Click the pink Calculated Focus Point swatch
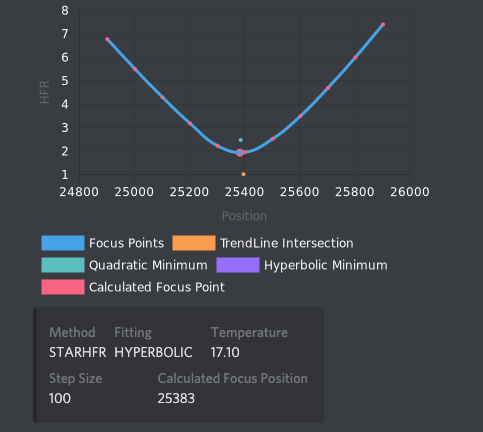This screenshot has height=432, width=483. 63,287
